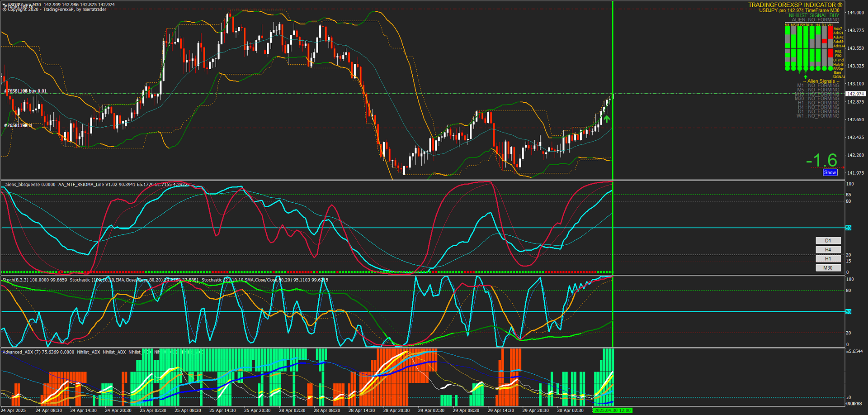The width and height of the screenshot is (868, 415).
Task: Toggle the green dot under the D1 column
Action: [824, 68]
